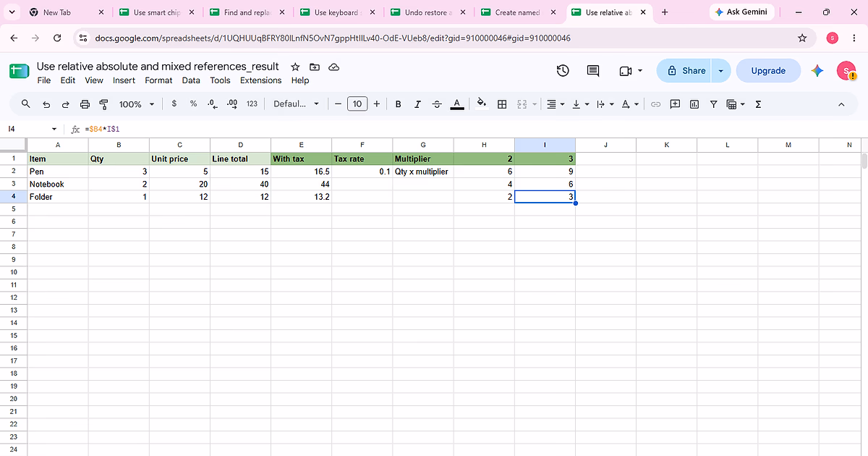Open a new browser tab
This screenshot has width=868, height=456.
pos(665,12)
